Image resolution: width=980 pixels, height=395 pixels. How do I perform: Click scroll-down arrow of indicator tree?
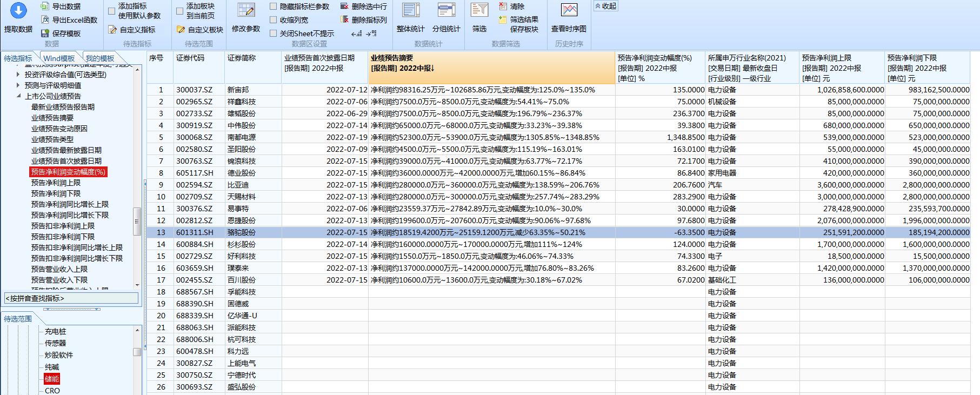click(x=137, y=285)
